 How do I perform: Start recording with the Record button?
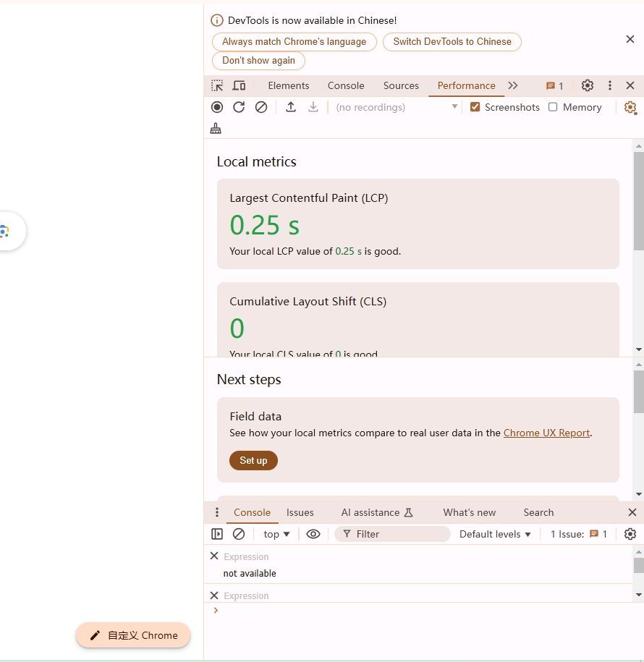[x=217, y=107]
